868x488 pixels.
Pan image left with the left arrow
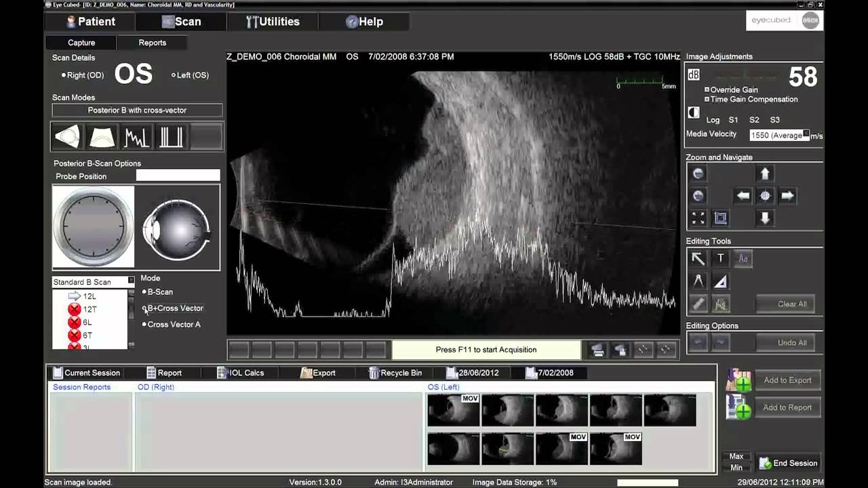743,196
